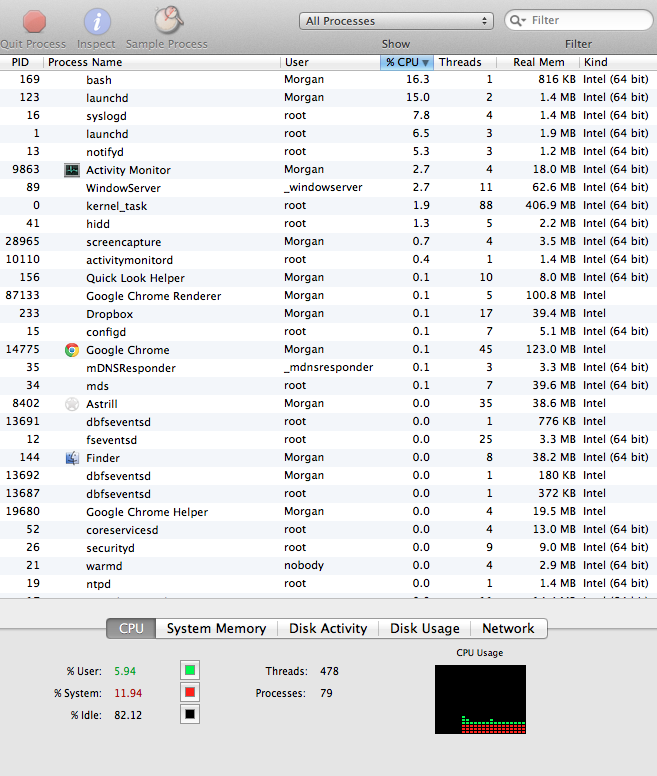This screenshot has height=776, width=657.
Task: Click the 406.9 MB memory value
Action: point(550,205)
